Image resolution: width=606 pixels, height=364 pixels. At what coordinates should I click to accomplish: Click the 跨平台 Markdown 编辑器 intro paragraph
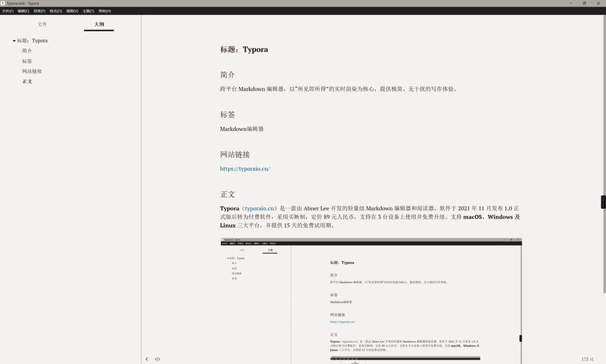pos(339,89)
